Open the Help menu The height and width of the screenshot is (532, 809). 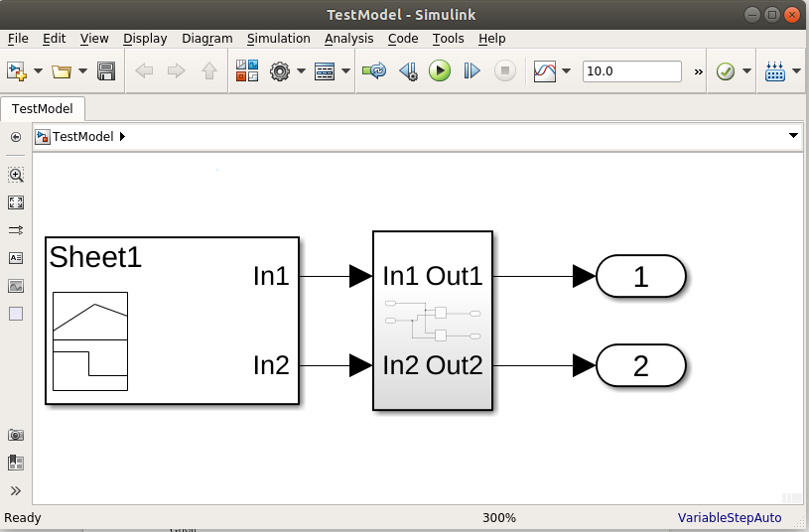[x=491, y=39]
